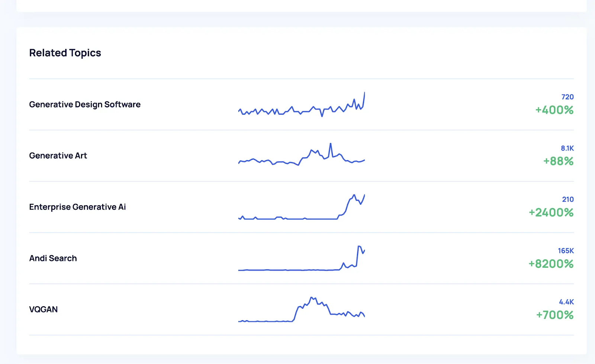Click the Generative Art trend sparkline chart

301,156
